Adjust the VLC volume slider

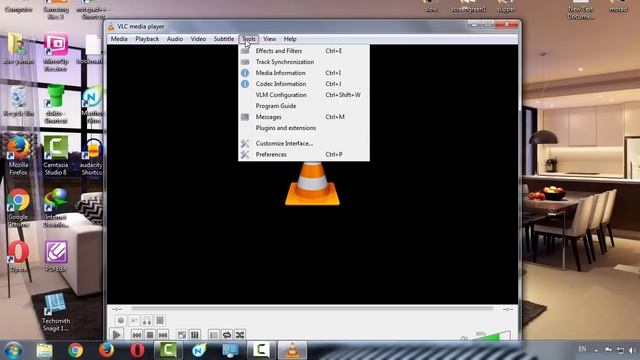point(491,336)
